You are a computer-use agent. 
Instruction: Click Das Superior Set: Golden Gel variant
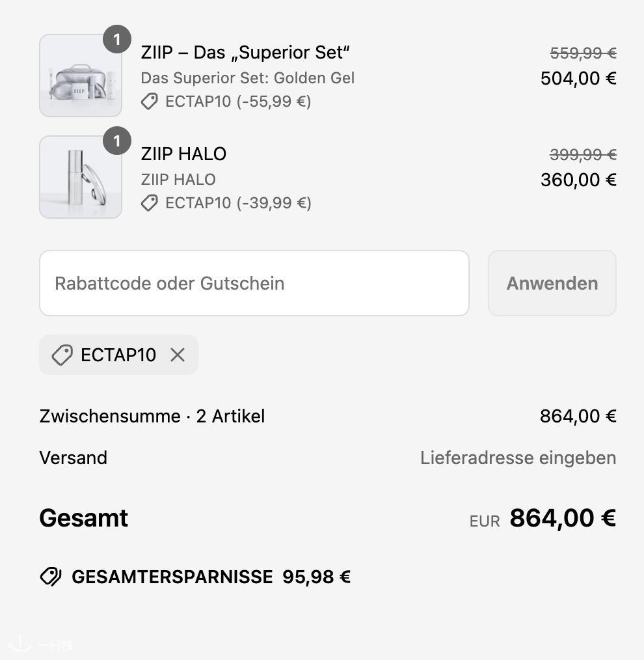[x=247, y=78]
